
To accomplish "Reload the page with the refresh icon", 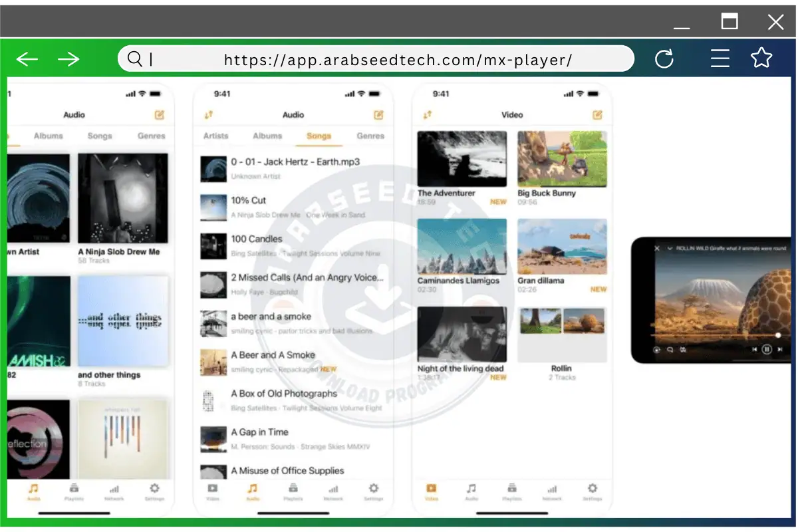I will point(664,58).
